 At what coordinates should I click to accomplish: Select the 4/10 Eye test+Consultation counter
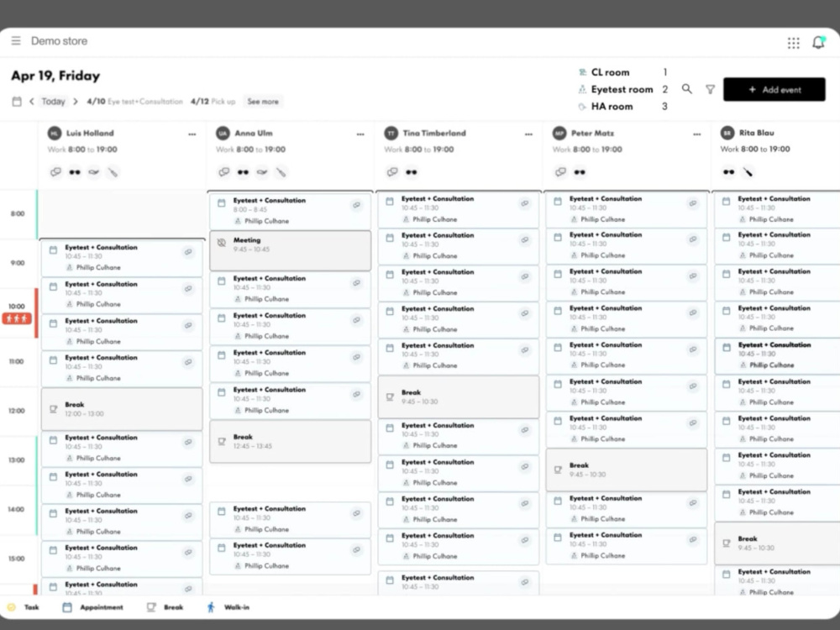pos(134,102)
